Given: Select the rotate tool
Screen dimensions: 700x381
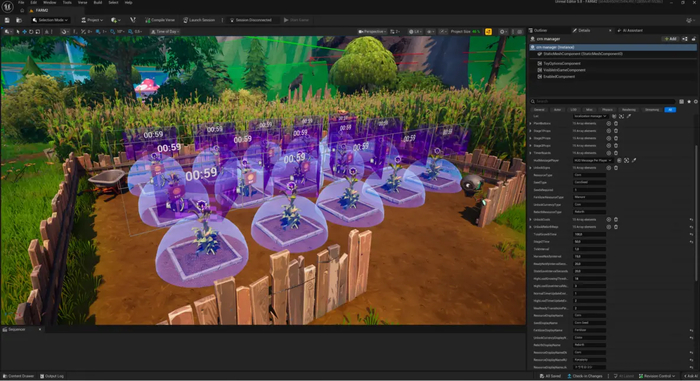Looking at the screenshot, I should (31, 32).
